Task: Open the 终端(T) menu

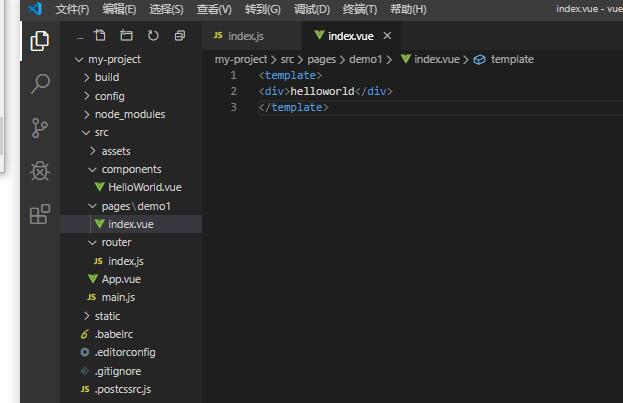Action: point(360,9)
